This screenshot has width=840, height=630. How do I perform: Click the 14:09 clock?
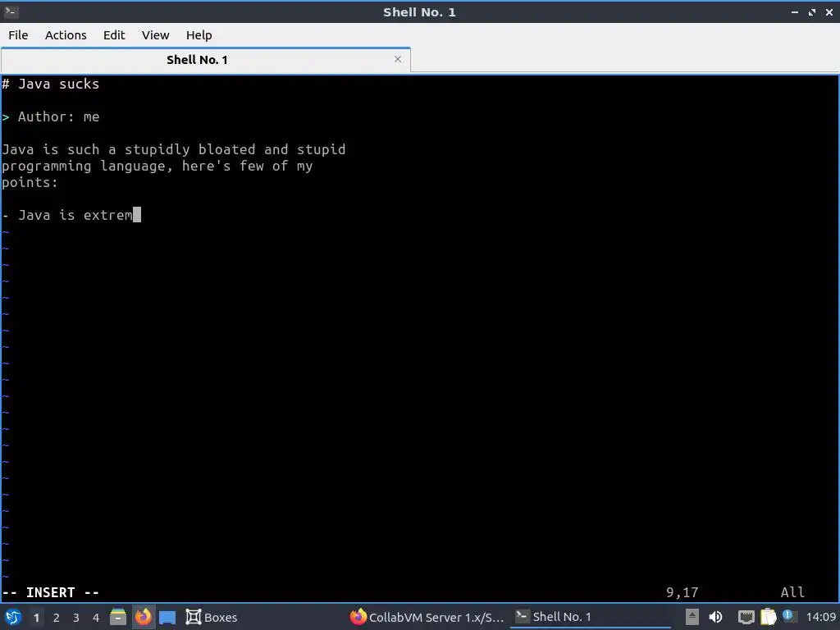(x=820, y=617)
